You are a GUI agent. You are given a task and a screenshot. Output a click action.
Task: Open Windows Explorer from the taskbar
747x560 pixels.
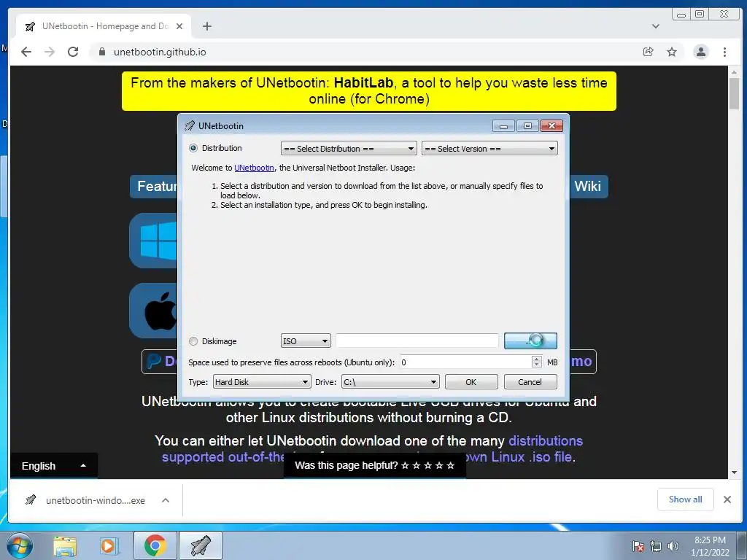pos(65,545)
